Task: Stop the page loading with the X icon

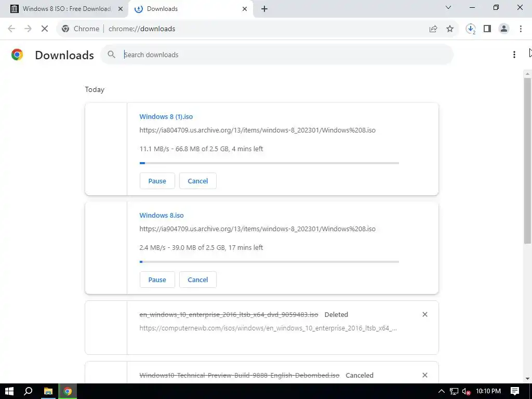Action: pyautogui.click(x=45, y=29)
